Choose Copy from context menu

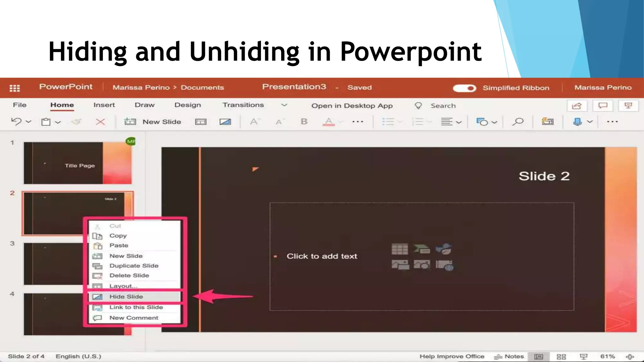(135, 236)
